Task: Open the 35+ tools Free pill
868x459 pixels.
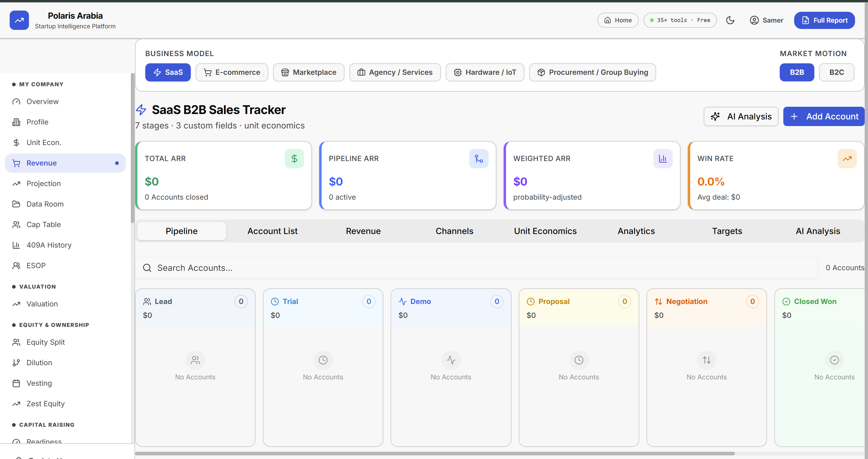Action: (680, 20)
